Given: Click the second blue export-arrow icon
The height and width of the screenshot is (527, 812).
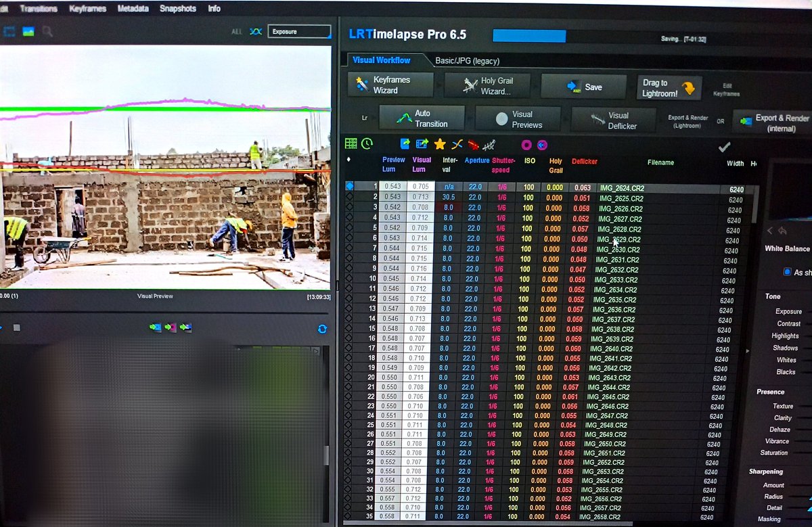Looking at the screenshot, I should pos(422,143).
